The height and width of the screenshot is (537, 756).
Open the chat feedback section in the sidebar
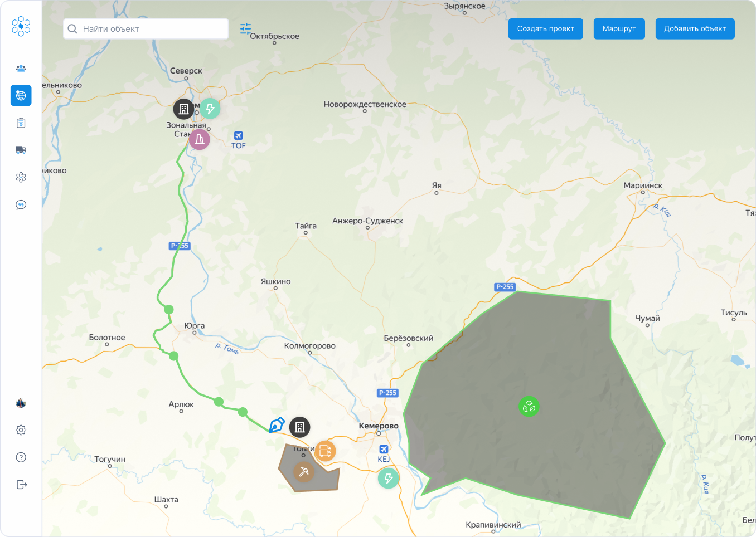point(21,204)
